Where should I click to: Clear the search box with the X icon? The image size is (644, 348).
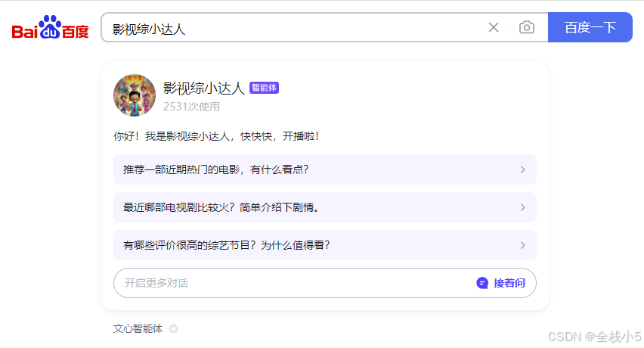click(494, 27)
